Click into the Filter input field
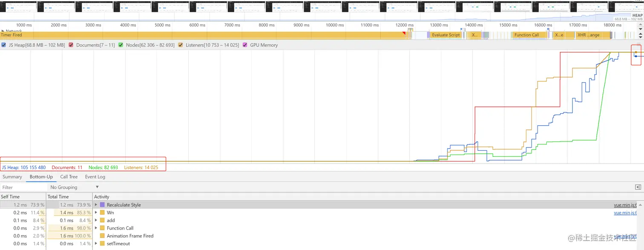The height and width of the screenshot is (250, 644). pos(23,187)
